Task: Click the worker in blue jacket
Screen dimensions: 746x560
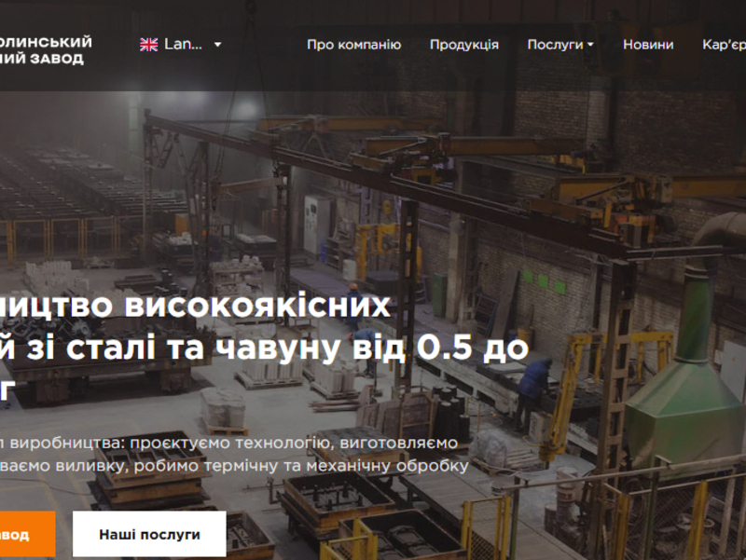Action: [534, 385]
